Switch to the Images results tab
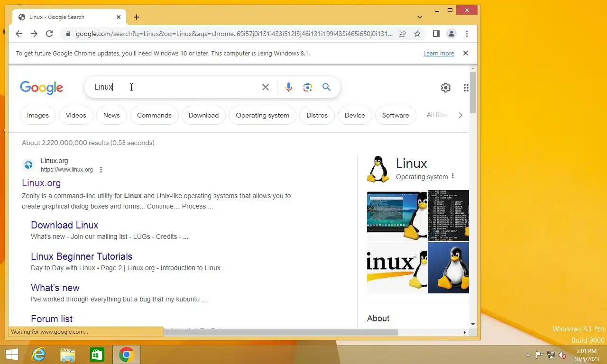The width and height of the screenshot is (607, 364). click(38, 115)
